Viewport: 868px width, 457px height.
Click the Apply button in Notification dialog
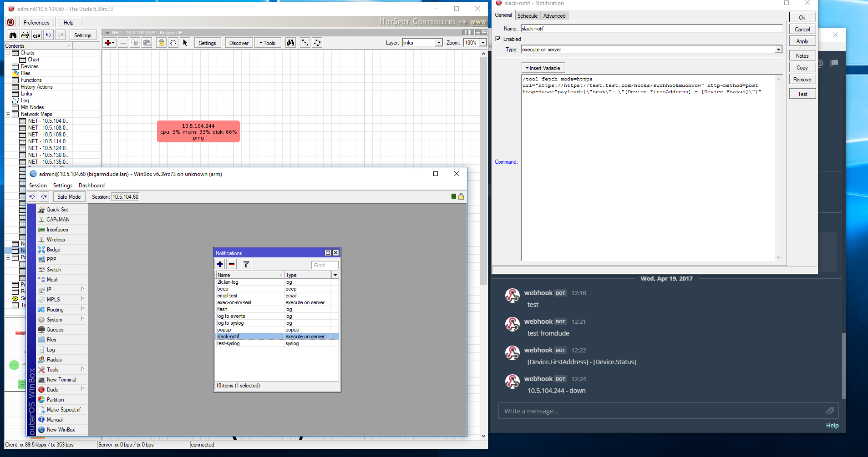[802, 41]
